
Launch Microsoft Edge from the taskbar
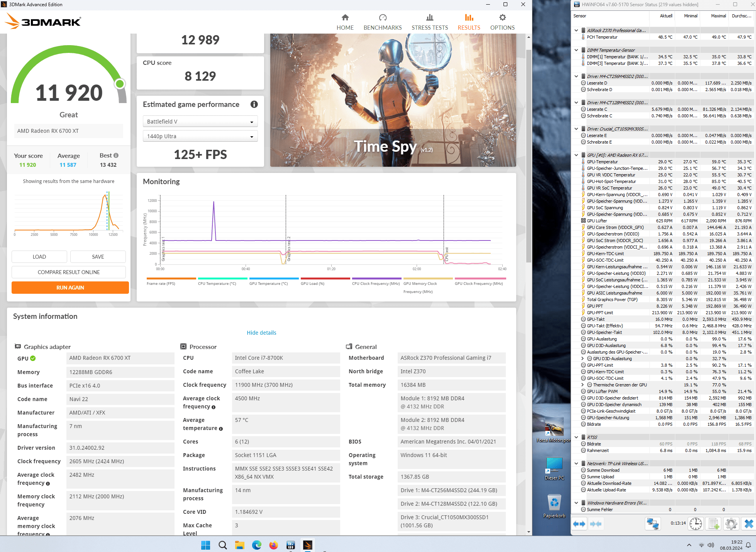pos(257,545)
